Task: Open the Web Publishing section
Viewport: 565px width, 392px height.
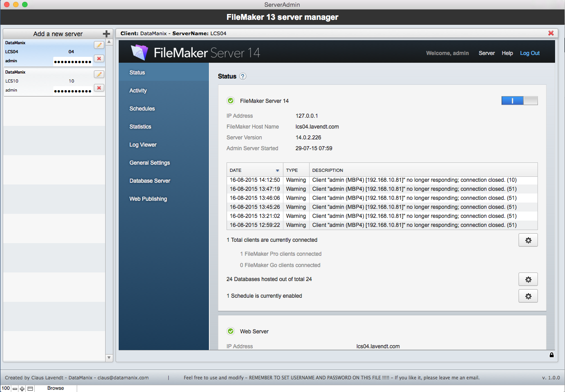Action: [164, 198]
